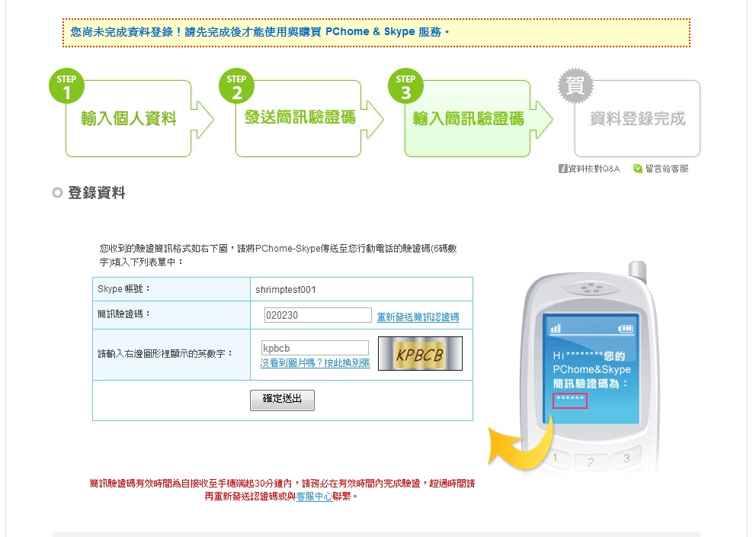Viewport: 756px width, 537px height.
Task: Open the 資料核對Q&A link
Action: (x=594, y=169)
